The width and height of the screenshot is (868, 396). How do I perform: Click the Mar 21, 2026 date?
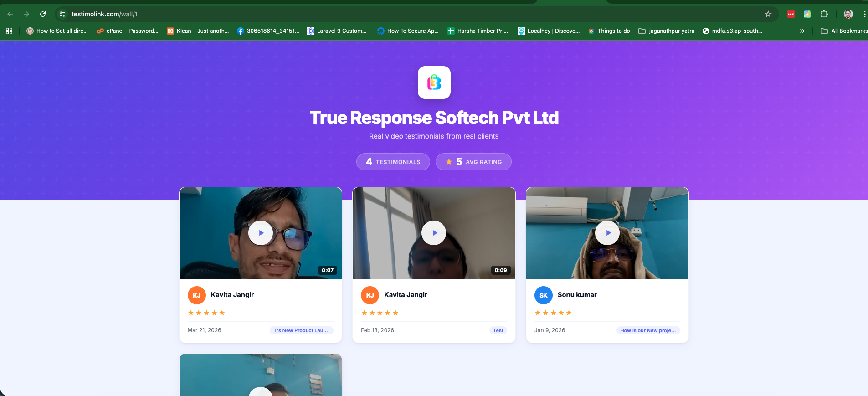point(205,330)
